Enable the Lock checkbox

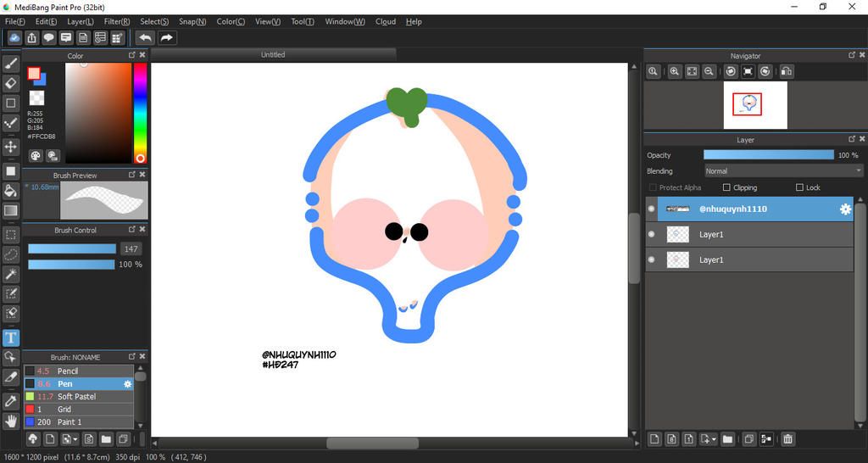click(799, 187)
